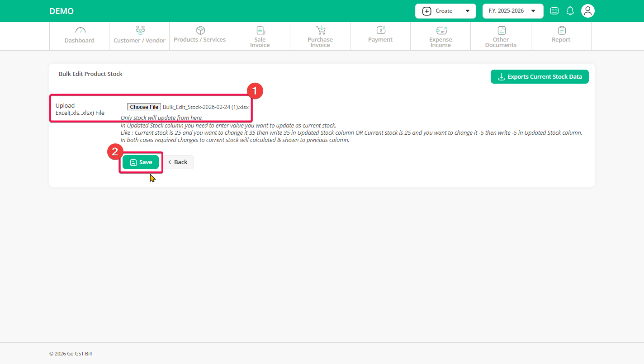Click the selected Bulk_Edit_Stock file name

[206, 107]
